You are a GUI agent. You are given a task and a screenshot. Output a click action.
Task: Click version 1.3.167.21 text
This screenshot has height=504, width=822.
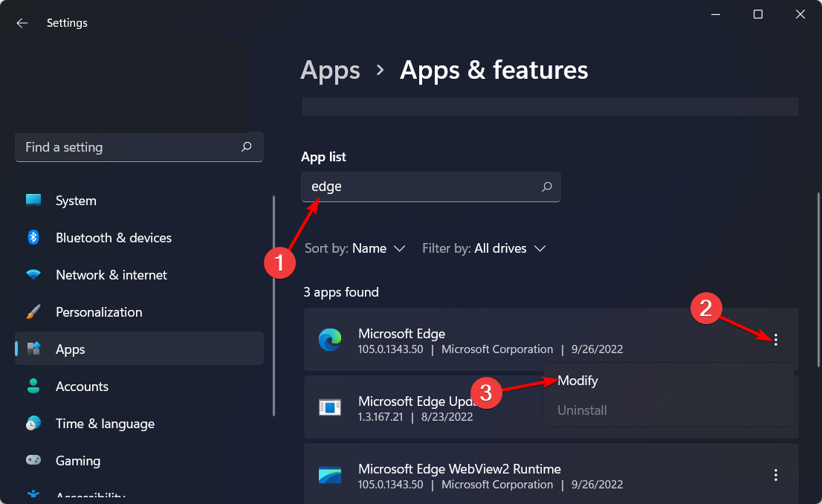tap(381, 417)
